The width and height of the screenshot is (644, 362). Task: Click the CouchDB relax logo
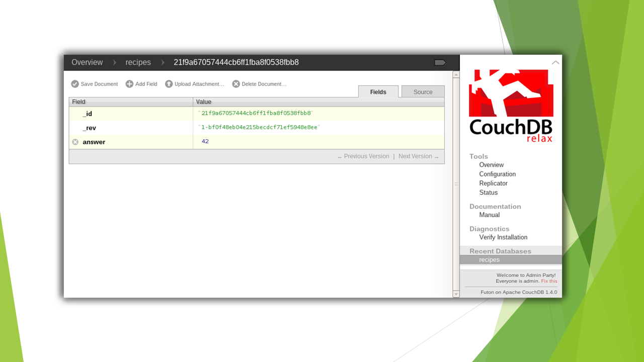[x=511, y=106]
